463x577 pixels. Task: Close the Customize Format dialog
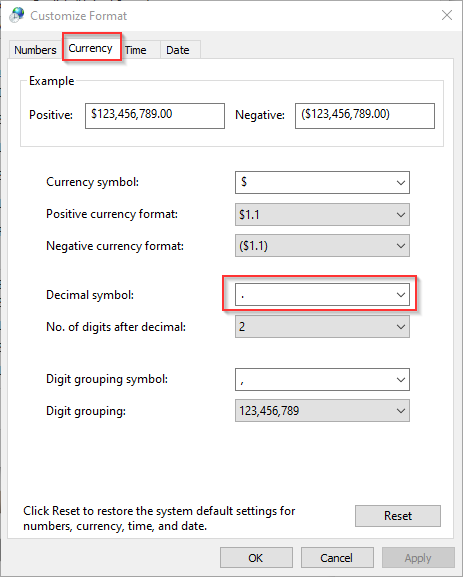[x=447, y=15]
